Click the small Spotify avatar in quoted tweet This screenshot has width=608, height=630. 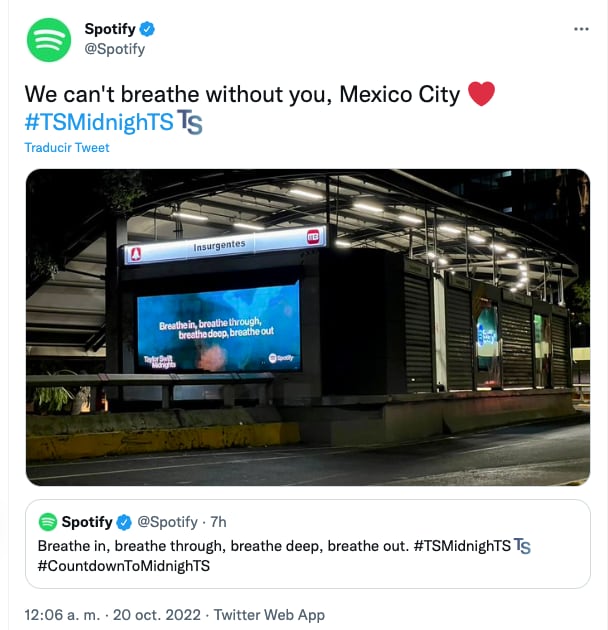pyautogui.click(x=48, y=522)
